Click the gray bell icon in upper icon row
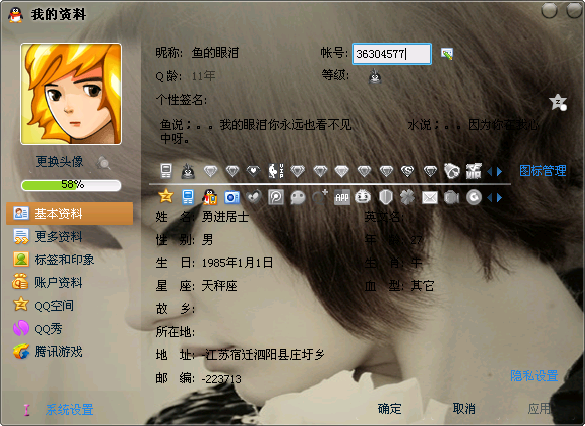The width and height of the screenshot is (585, 426). coord(452,171)
